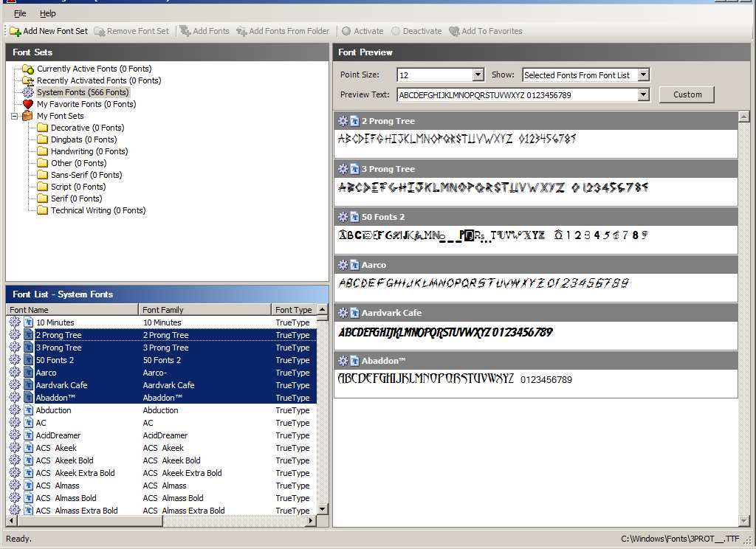Click font list scroll down arrow
The height and width of the screenshot is (549, 756).
pos(322,509)
